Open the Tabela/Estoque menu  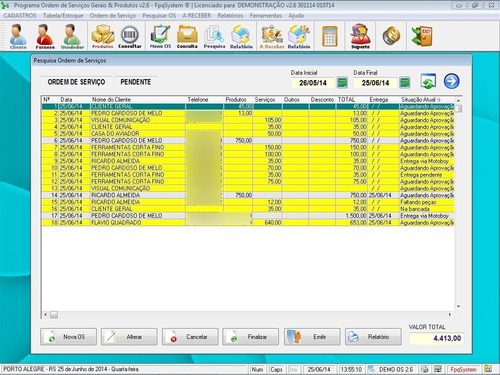point(63,16)
